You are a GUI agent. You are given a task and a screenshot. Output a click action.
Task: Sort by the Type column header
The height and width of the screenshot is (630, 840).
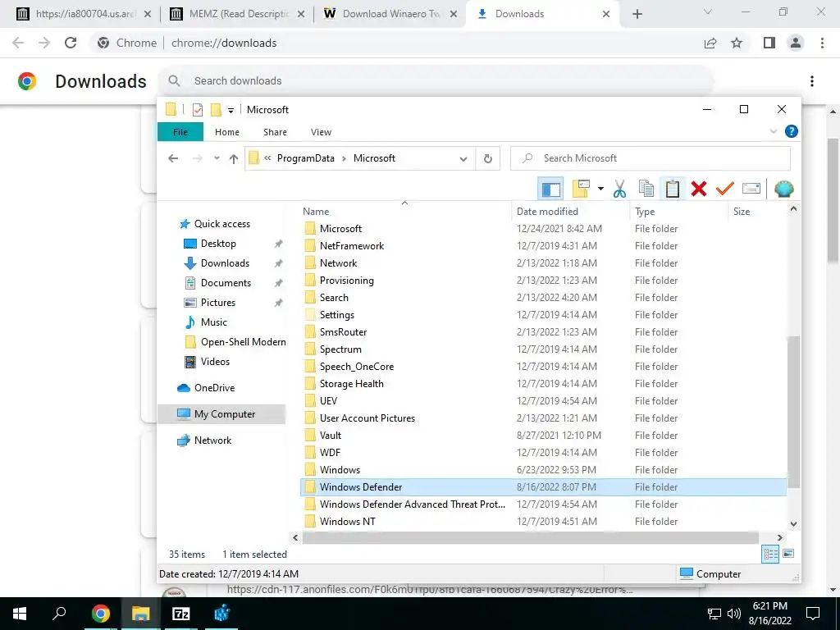click(645, 212)
